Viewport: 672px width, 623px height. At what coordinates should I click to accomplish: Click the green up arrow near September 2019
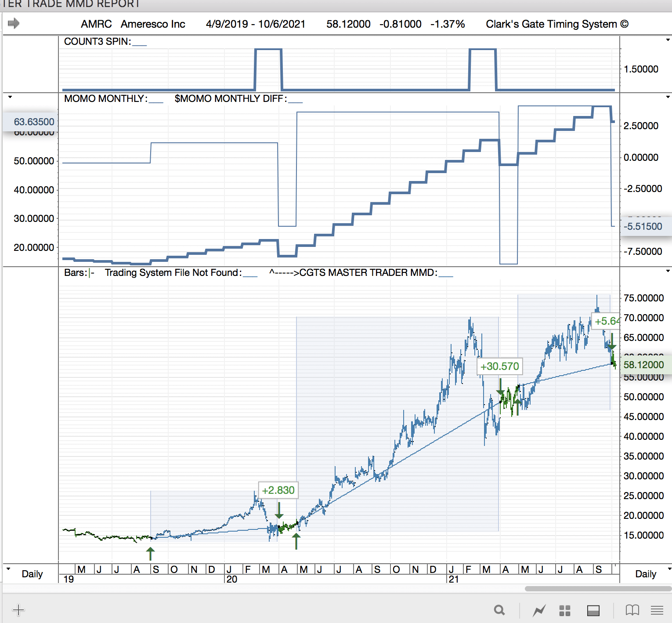point(151,553)
